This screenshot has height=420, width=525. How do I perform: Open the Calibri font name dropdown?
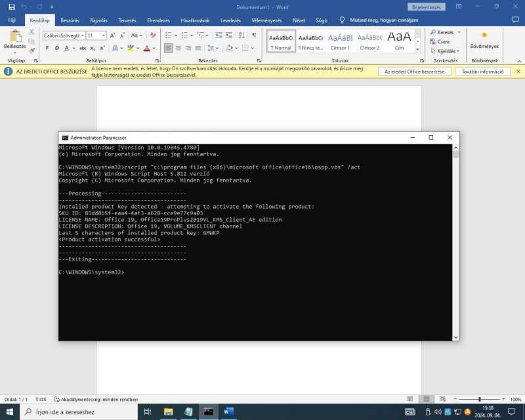click(x=83, y=35)
